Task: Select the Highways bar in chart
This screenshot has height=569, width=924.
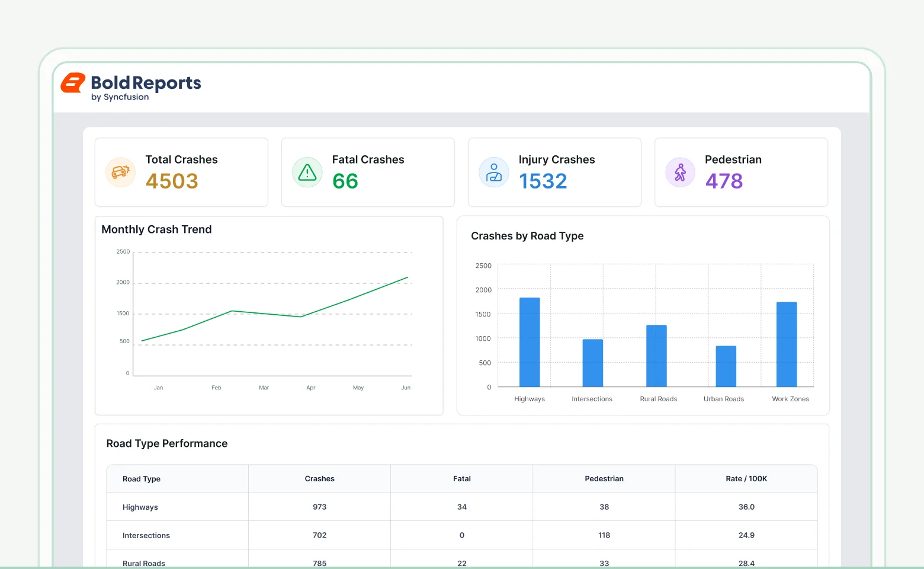Action: click(530, 342)
